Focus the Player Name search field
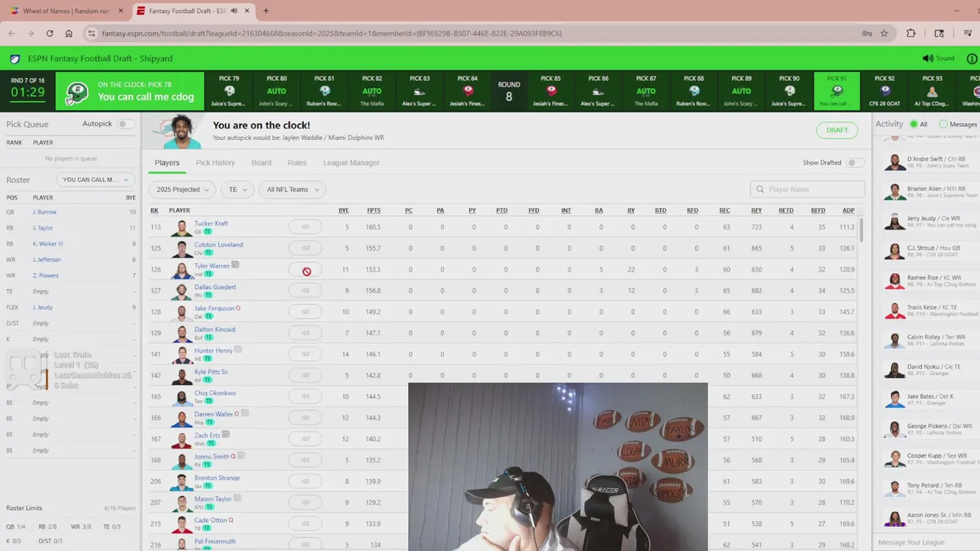 point(808,189)
